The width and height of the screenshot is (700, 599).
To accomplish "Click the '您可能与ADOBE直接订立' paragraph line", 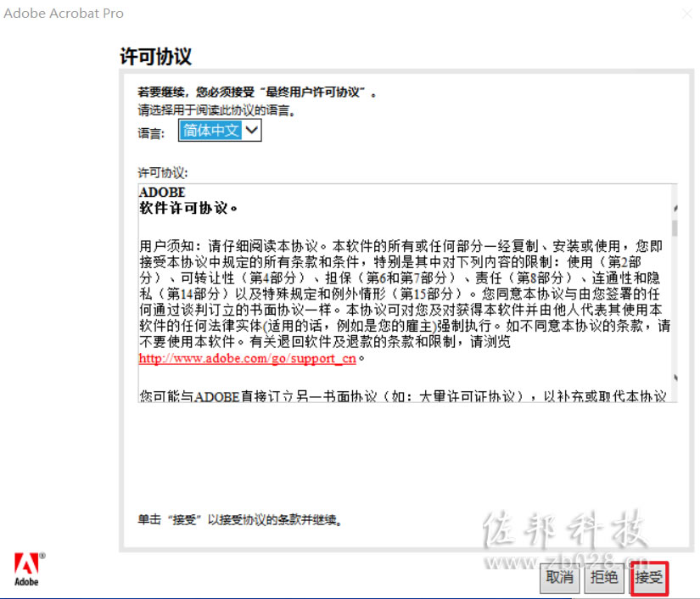I will (x=403, y=396).
